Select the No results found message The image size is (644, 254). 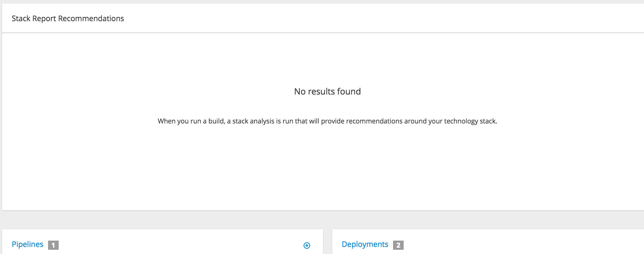[x=328, y=91]
